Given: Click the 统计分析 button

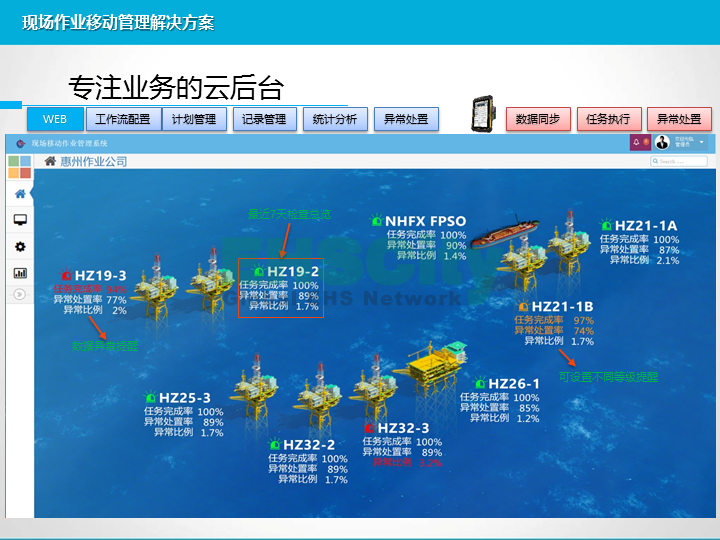Looking at the screenshot, I should pos(334,119).
